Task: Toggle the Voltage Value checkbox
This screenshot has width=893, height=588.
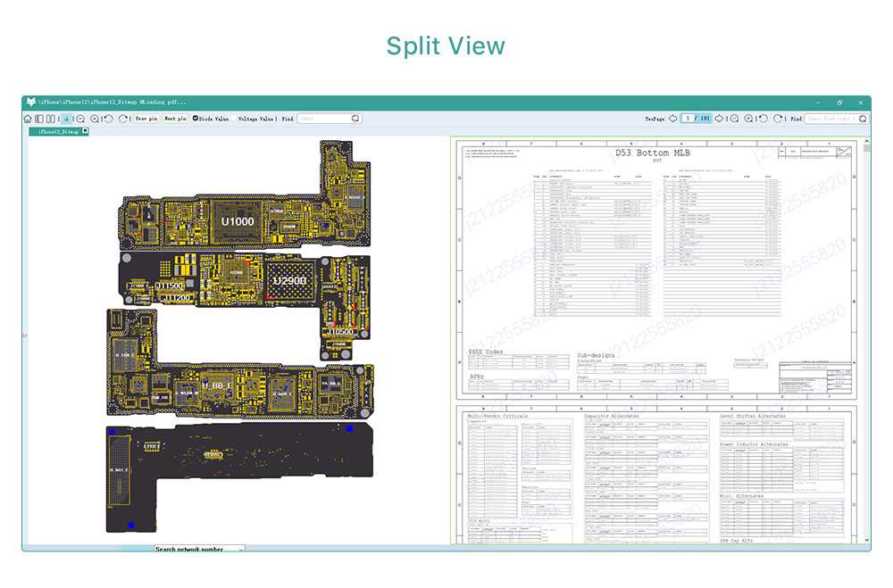Action: point(233,119)
